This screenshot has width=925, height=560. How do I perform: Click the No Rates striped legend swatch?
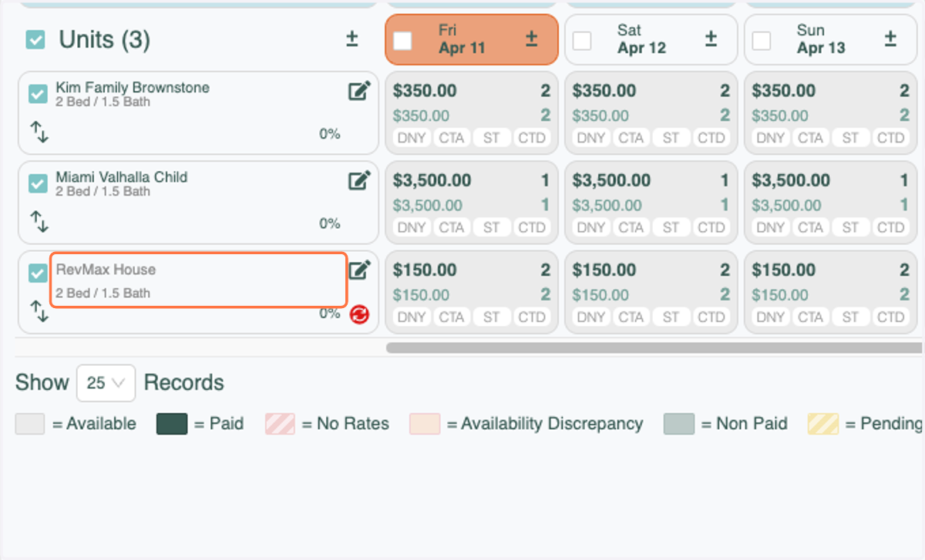click(x=281, y=424)
